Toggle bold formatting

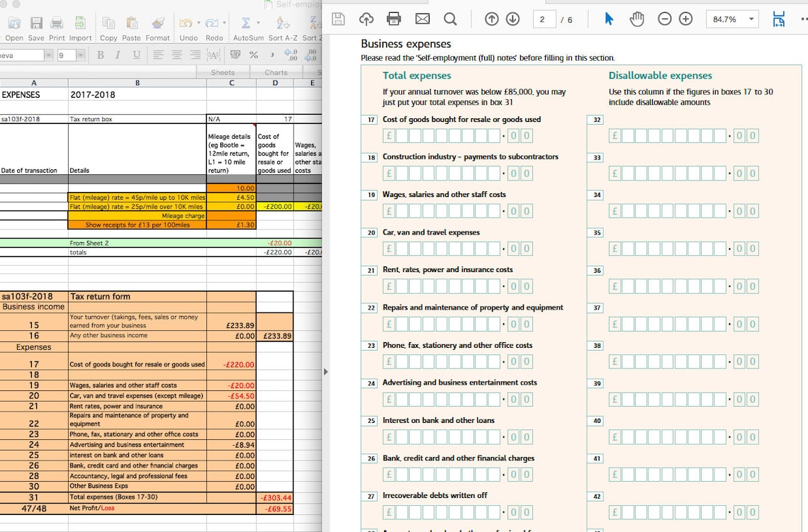pyautogui.click(x=101, y=54)
